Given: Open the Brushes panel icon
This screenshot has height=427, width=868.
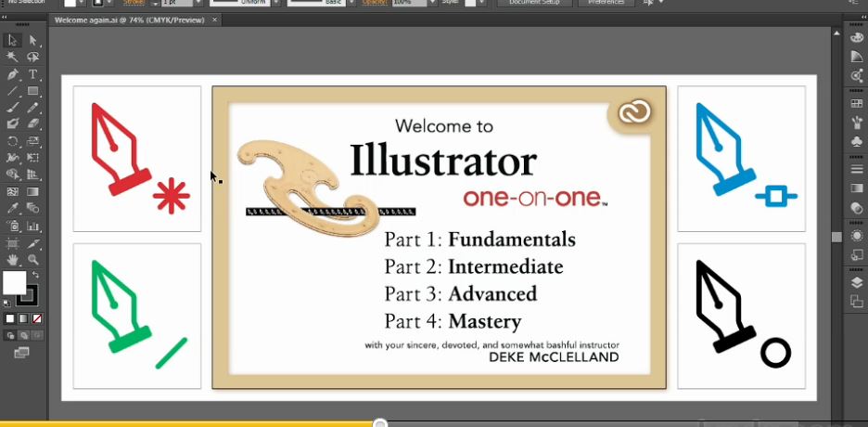Looking at the screenshot, I should tap(856, 122).
